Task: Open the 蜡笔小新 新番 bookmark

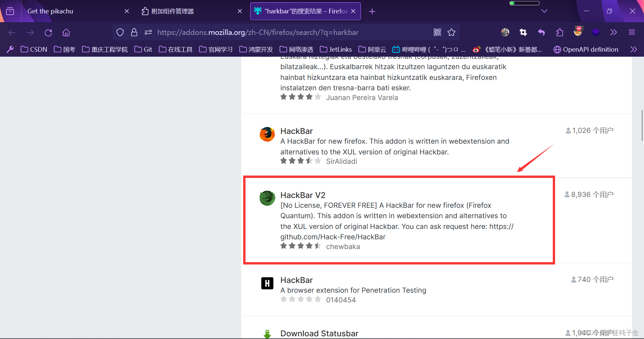Action: pos(507,49)
